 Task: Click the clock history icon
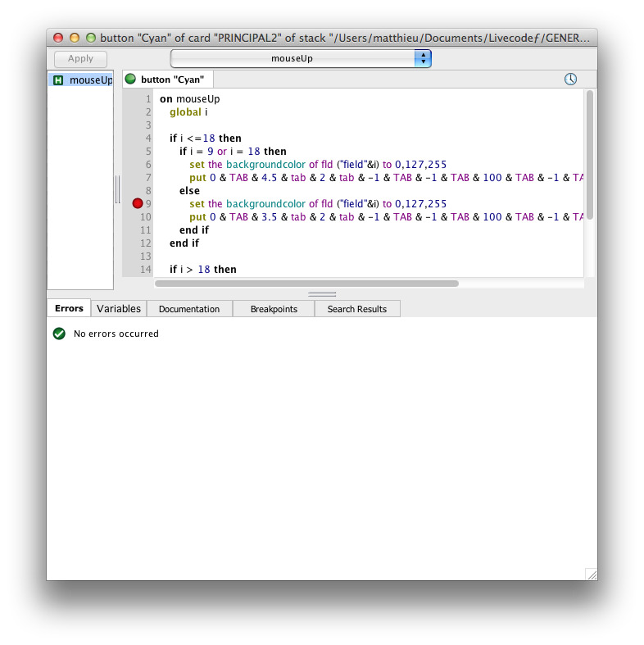click(x=570, y=79)
